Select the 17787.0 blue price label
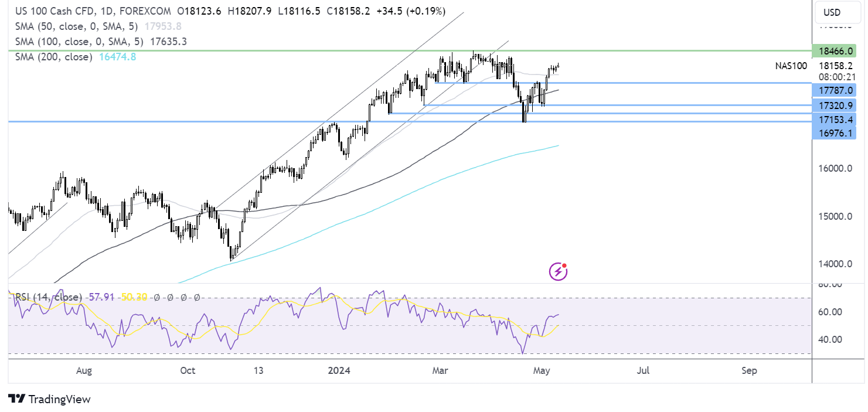The width and height of the screenshot is (868, 412). pos(833,90)
